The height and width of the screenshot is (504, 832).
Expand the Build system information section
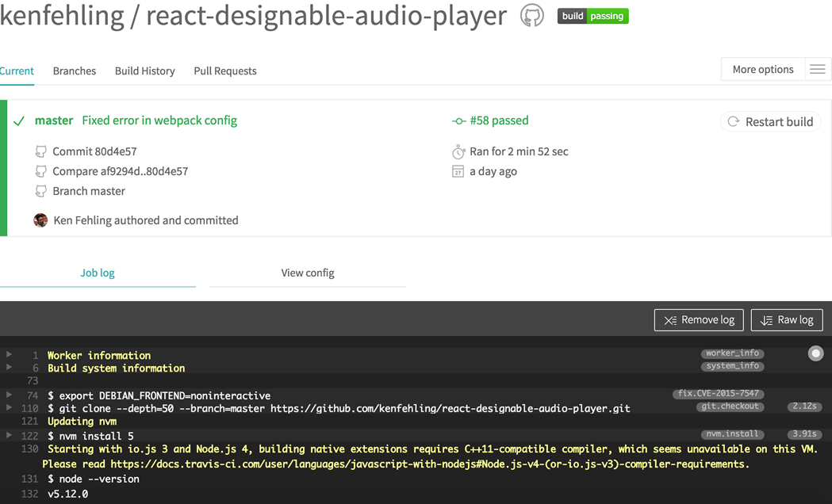pos(10,368)
